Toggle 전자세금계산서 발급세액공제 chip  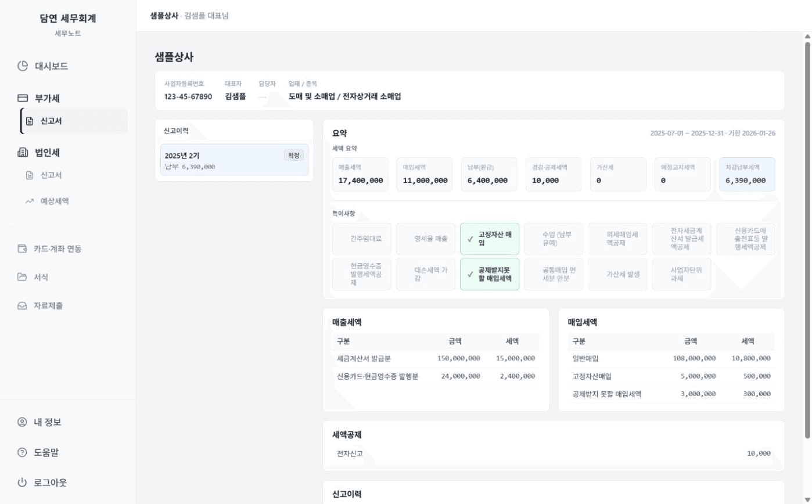pyautogui.click(x=682, y=239)
